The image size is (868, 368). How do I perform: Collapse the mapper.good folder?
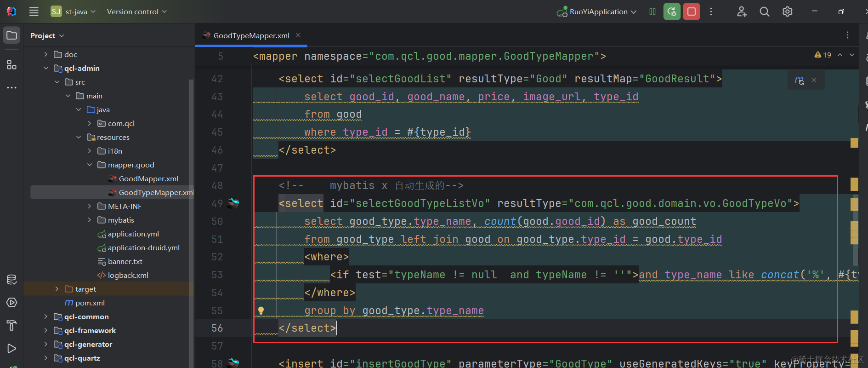tap(90, 165)
